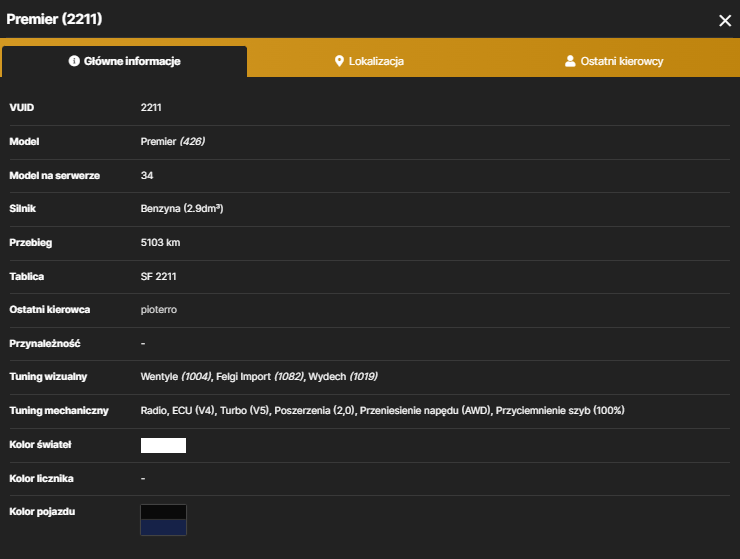
Task: Click the location pin icon
Action: point(339,61)
